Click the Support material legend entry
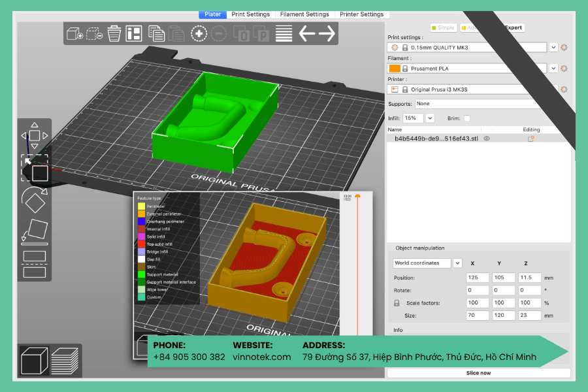Image resolution: width=588 pixels, height=392 pixels. (x=158, y=274)
